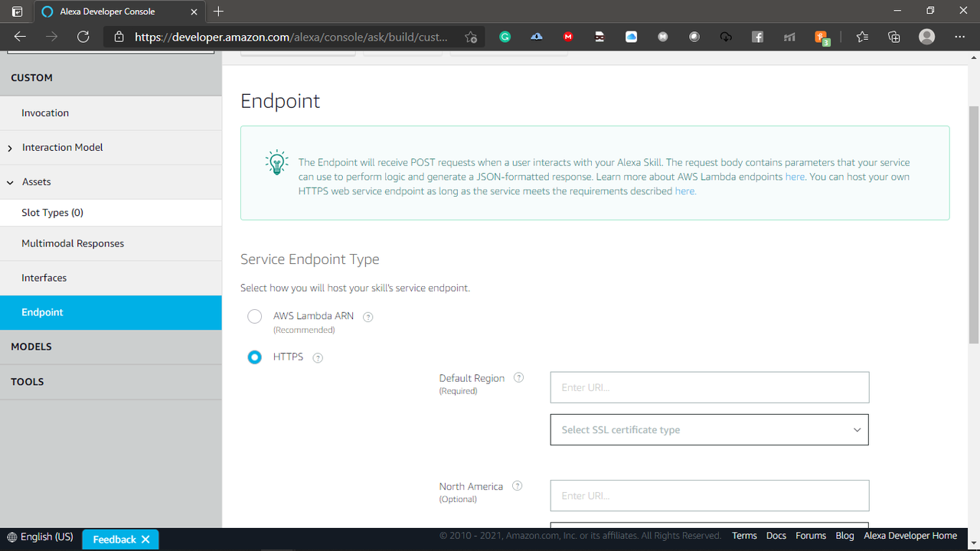Open Interfaces in sidebar
This screenshot has width=980, height=551.
pyautogui.click(x=111, y=278)
